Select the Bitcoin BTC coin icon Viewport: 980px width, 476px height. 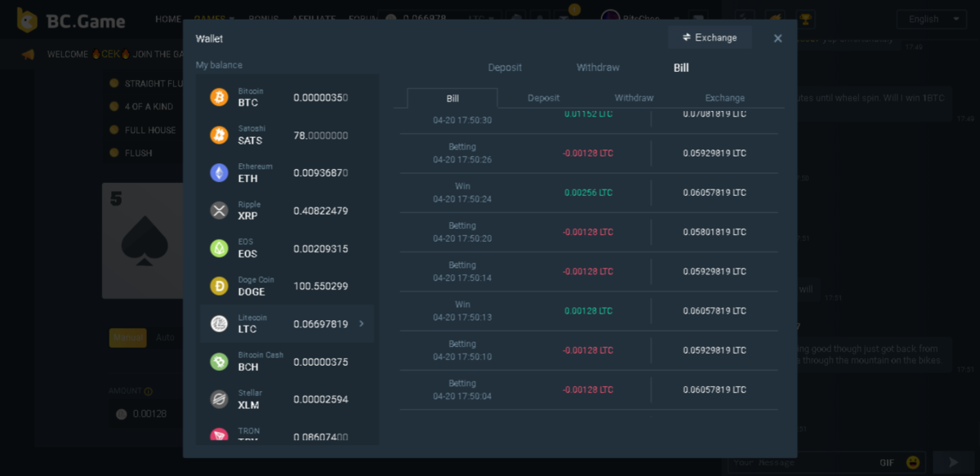219,97
